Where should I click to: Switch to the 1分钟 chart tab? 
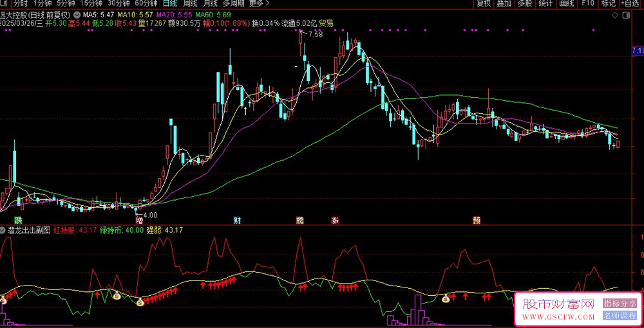coord(43,4)
